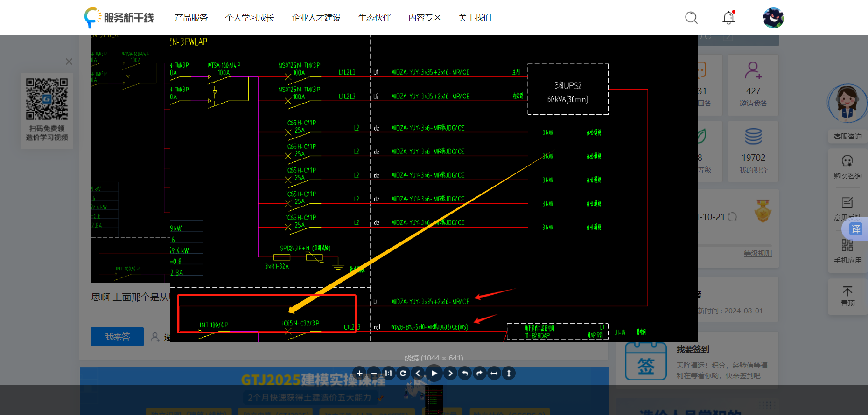Image resolution: width=868 pixels, height=415 pixels.
Task: Open the 意见反馈 feedback icon
Action: pyautogui.click(x=847, y=202)
